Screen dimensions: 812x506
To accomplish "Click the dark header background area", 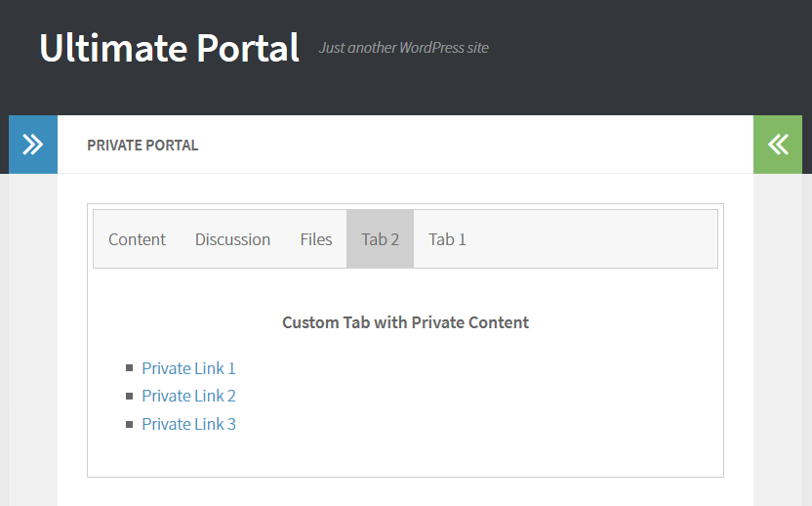I will pyautogui.click(x=647, y=57).
